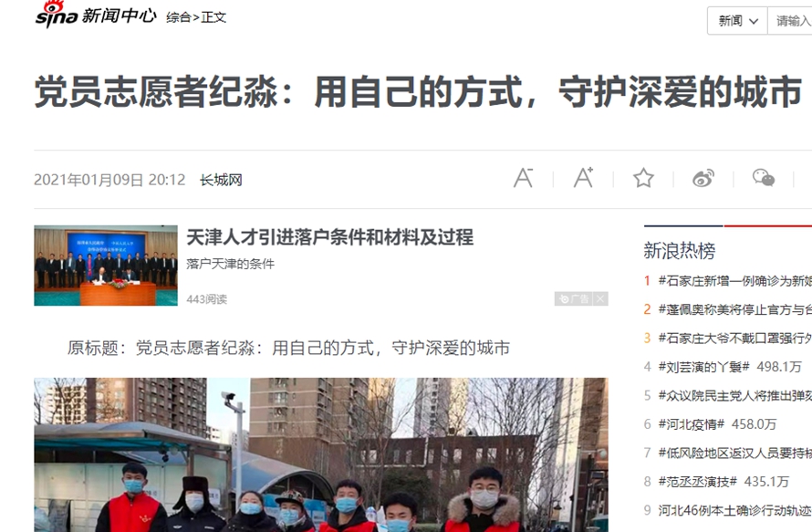Click the search input field 请输入
The height and width of the screenshot is (532, 812).
tap(790, 21)
